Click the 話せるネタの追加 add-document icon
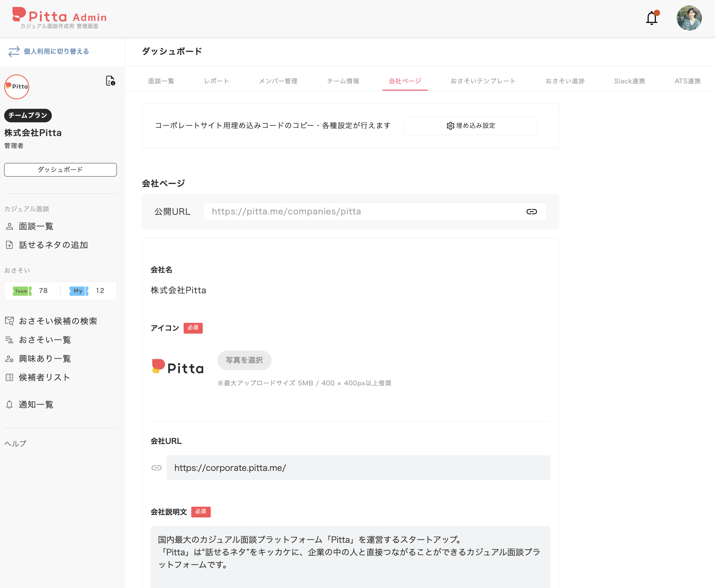 (x=9, y=245)
